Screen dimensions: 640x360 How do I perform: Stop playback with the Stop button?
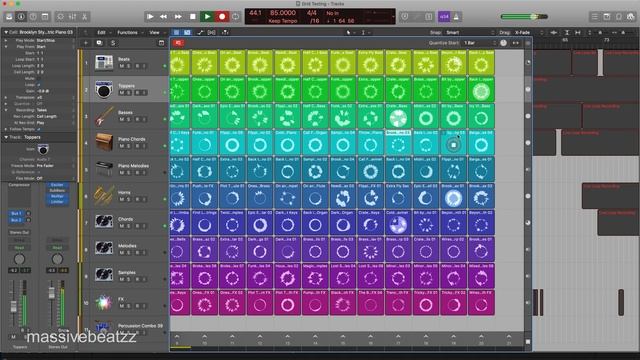193,17
